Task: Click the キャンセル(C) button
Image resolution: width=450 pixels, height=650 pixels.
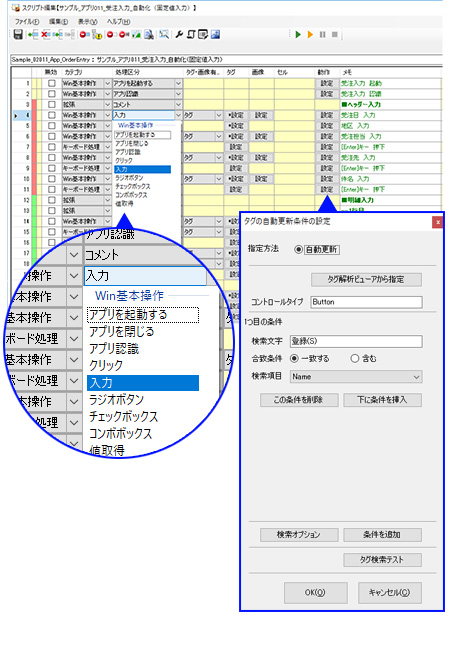Action: coord(390,593)
